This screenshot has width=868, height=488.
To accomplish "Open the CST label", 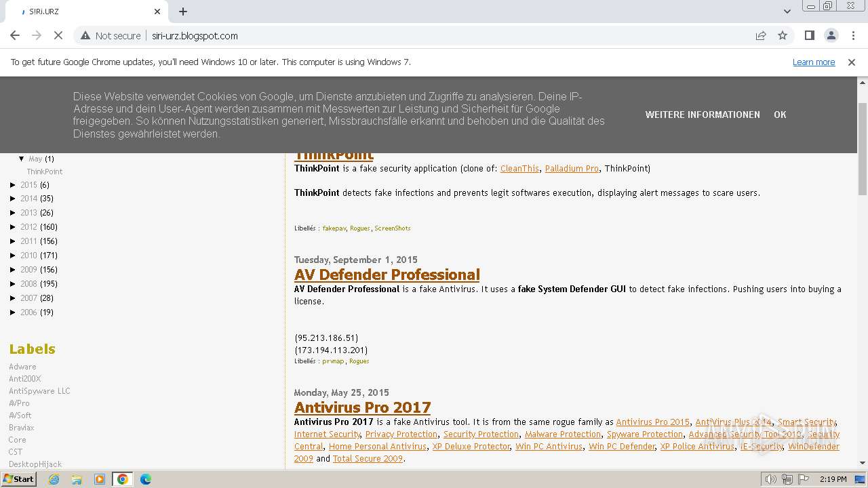I will [16, 452].
